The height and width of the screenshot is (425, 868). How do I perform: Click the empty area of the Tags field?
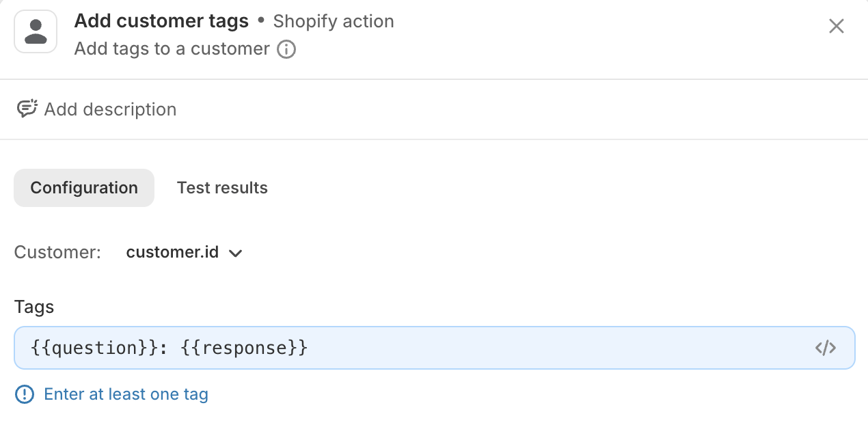click(x=547, y=348)
